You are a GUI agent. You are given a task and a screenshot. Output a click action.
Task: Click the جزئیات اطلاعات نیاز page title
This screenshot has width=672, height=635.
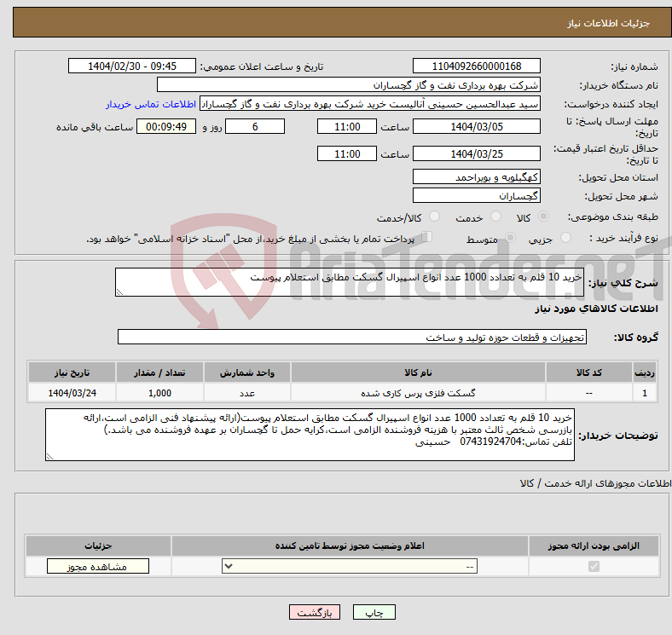[609, 23]
